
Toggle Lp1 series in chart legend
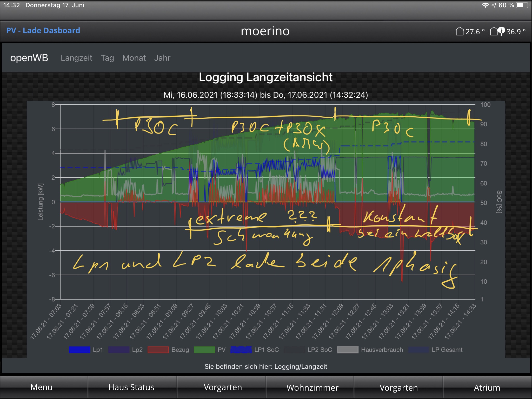[79, 350]
